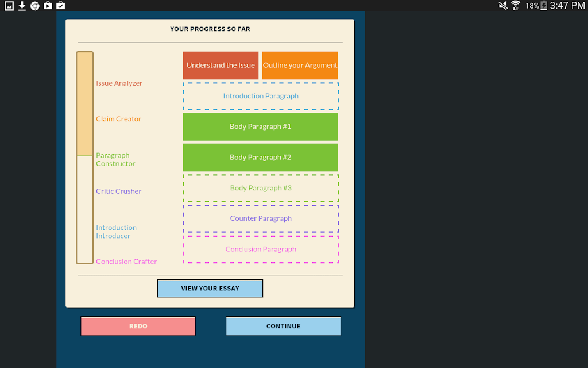Click the Continue button

pyautogui.click(x=283, y=326)
